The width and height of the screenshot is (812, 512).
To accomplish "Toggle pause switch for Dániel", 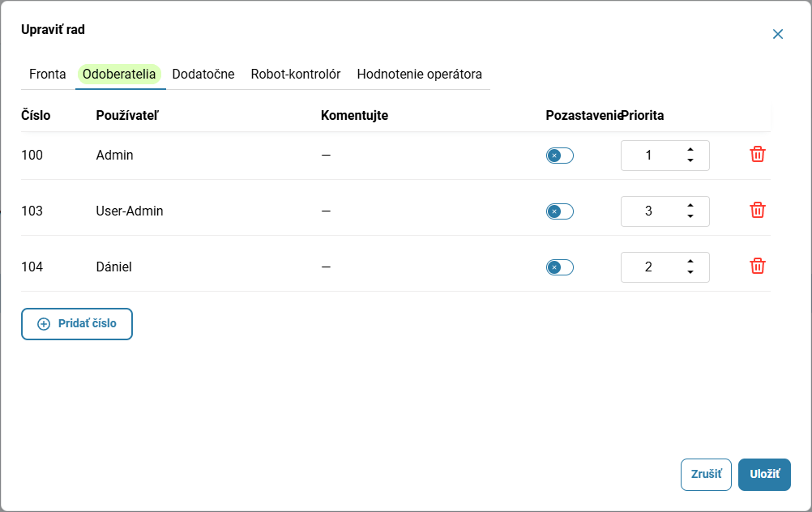I will (x=560, y=267).
